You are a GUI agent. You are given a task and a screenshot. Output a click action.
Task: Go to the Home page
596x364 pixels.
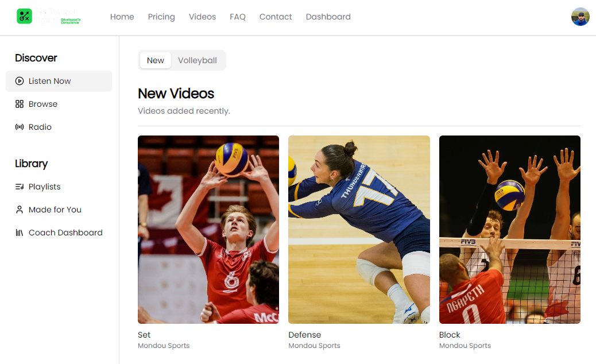tap(122, 17)
